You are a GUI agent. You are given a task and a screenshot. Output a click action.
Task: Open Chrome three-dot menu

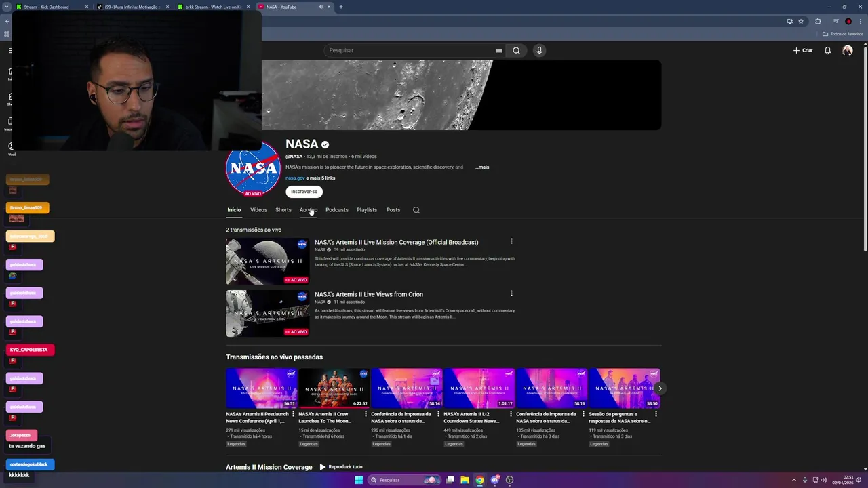click(x=859, y=21)
